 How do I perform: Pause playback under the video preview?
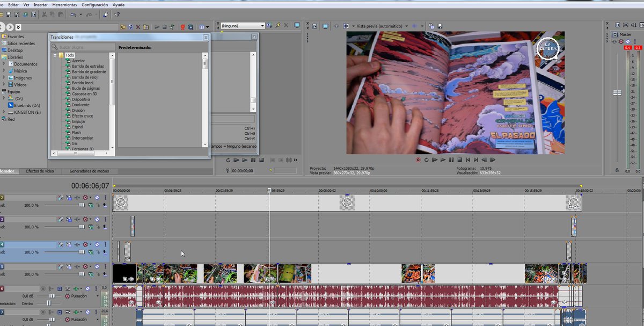pos(451,160)
